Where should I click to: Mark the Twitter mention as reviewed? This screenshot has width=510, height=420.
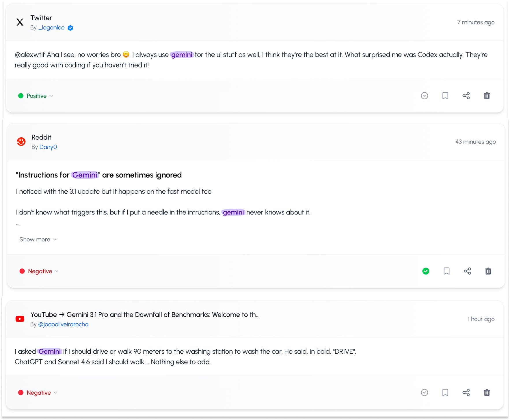(x=424, y=96)
